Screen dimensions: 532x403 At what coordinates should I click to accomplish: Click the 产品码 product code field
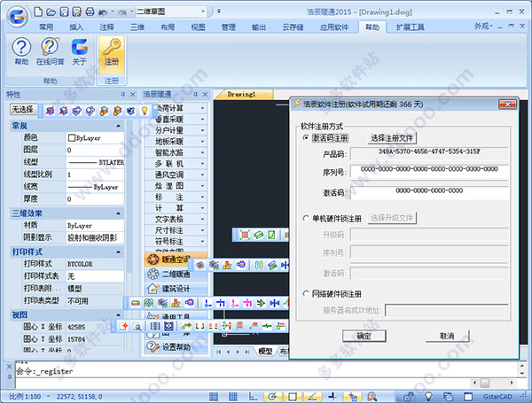[429, 153]
